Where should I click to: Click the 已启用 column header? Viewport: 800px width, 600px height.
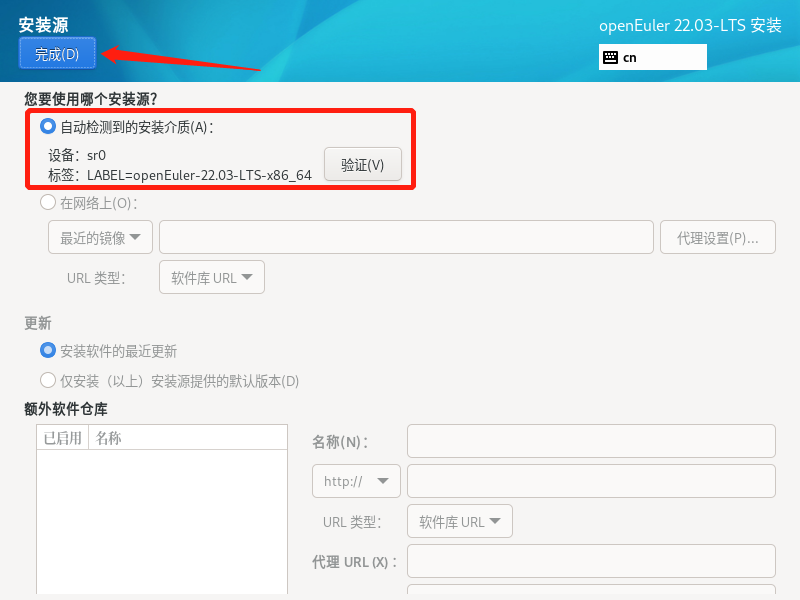(63, 438)
